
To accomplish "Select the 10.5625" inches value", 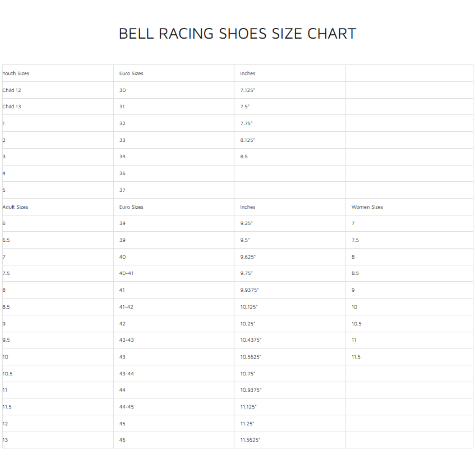I will 251,357.
